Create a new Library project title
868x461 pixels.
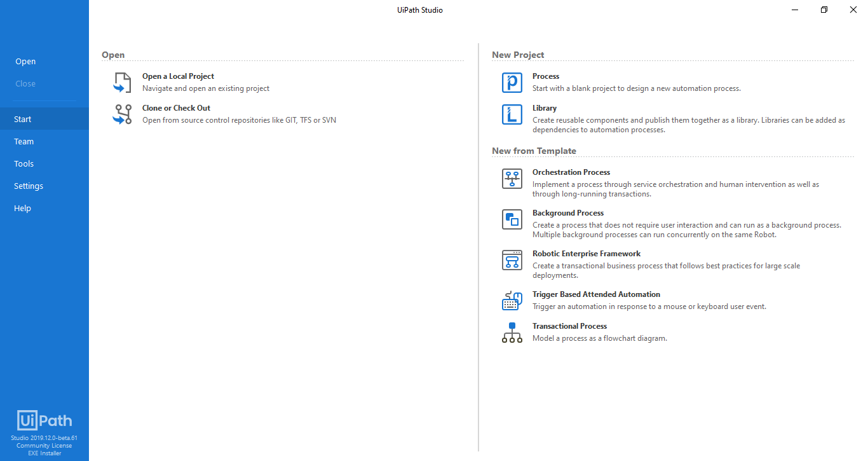[545, 108]
